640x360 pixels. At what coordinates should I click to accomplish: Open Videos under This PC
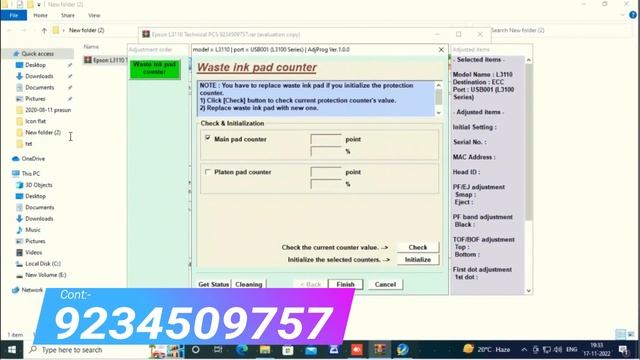(x=33, y=252)
